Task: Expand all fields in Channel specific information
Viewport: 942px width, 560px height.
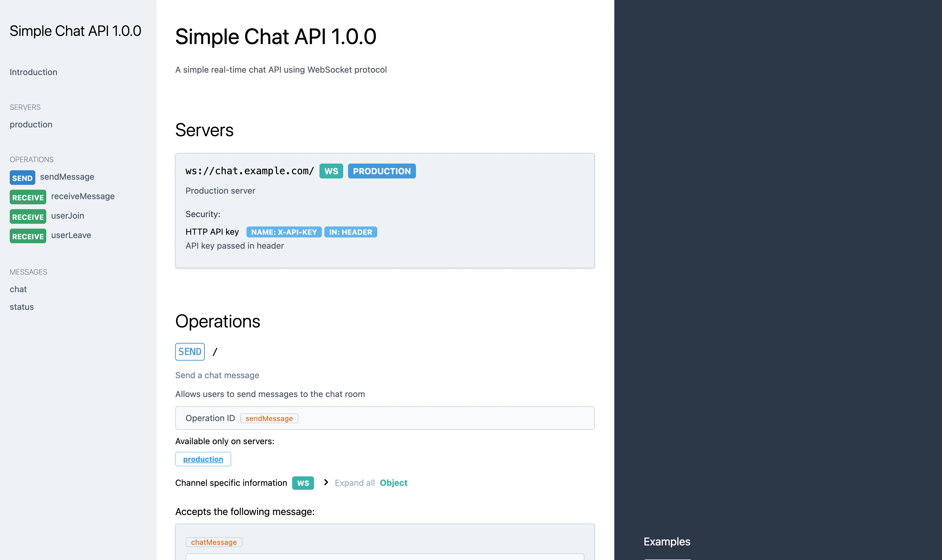Action: click(x=354, y=483)
